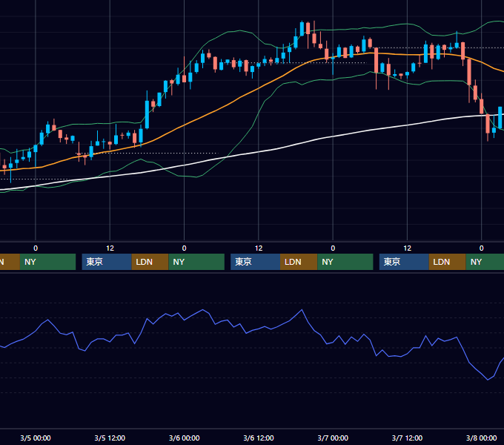The width and height of the screenshot is (504, 445).
Task: Click the highest blue candlestick on 3/6 evening
Action: (302, 29)
